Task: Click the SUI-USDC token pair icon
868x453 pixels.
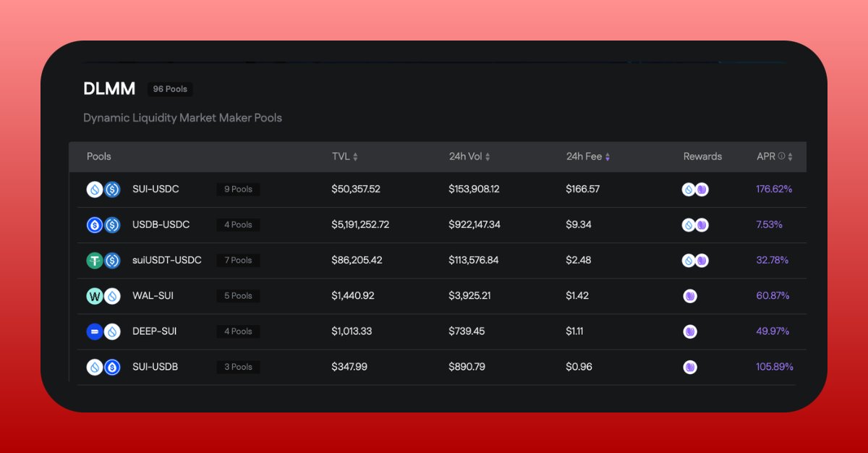Action: tap(103, 190)
